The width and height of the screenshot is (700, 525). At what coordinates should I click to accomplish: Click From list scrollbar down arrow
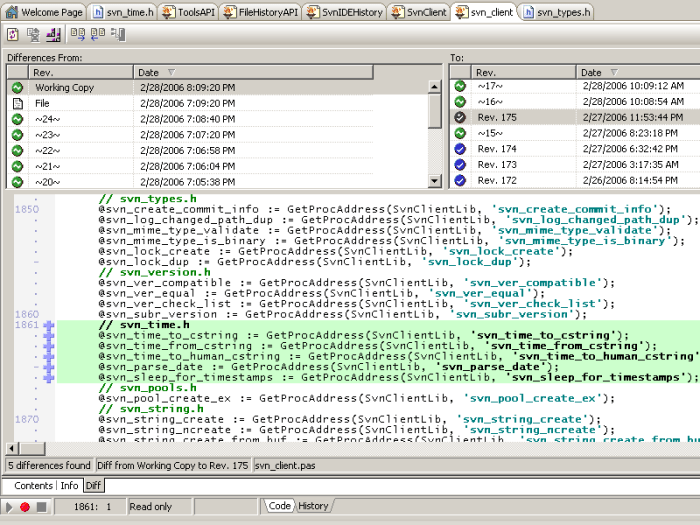[x=434, y=181]
